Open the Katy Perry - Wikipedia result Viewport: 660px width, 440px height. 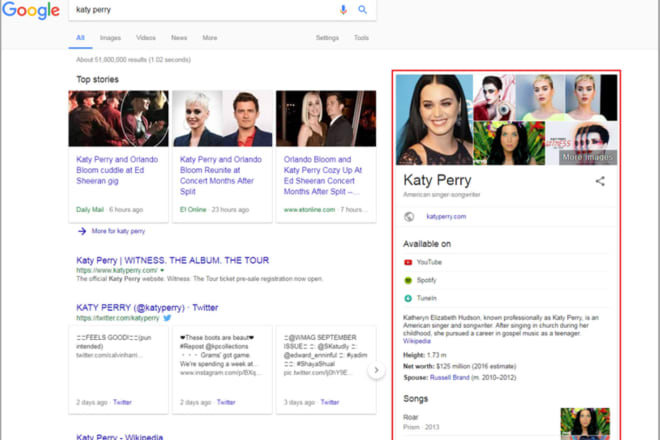(x=120, y=437)
